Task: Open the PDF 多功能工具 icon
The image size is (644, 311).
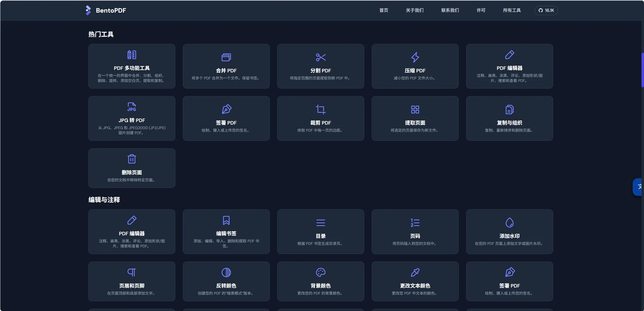Action: (x=132, y=55)
